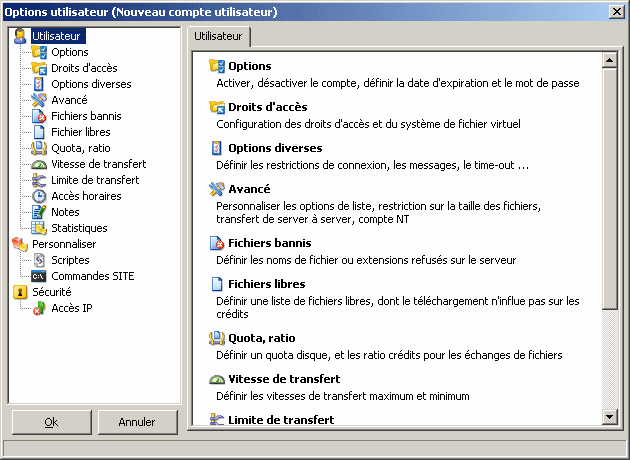This screenshot has height=460, width=630.
Task: Open Accès IP in the tree
Action: [72, 308]
